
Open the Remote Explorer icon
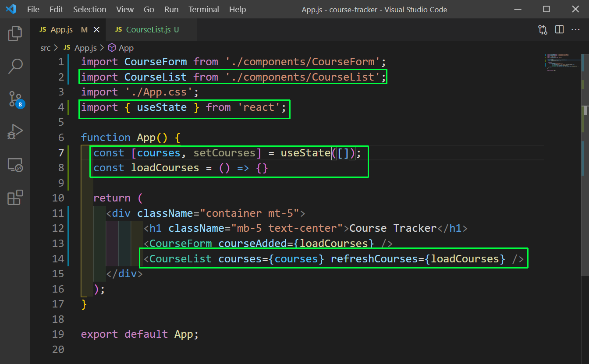click(x=15, y=165)
